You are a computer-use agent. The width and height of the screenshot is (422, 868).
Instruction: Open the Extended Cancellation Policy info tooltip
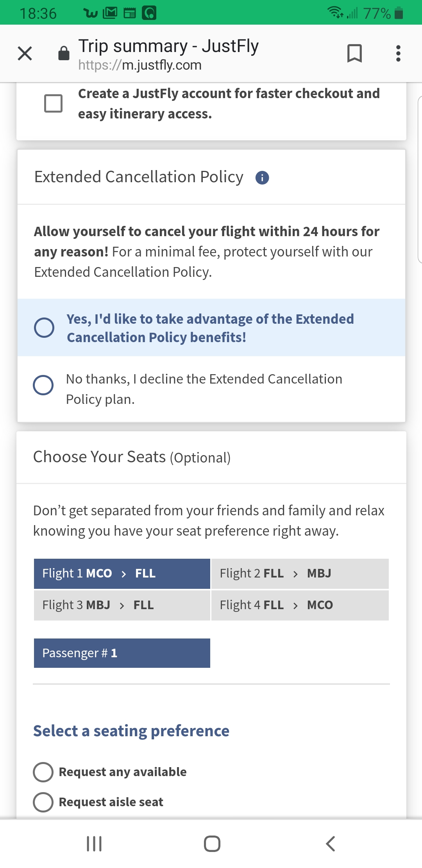[262, 178]
